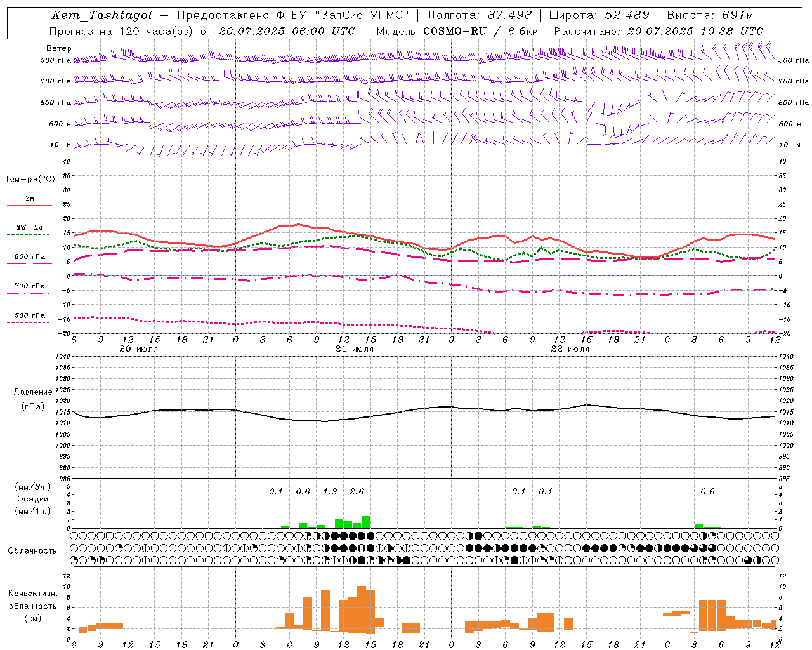812x650 pixels.
Task: Click the Широта: 52.489 value
Action: [x=599, y=15]
